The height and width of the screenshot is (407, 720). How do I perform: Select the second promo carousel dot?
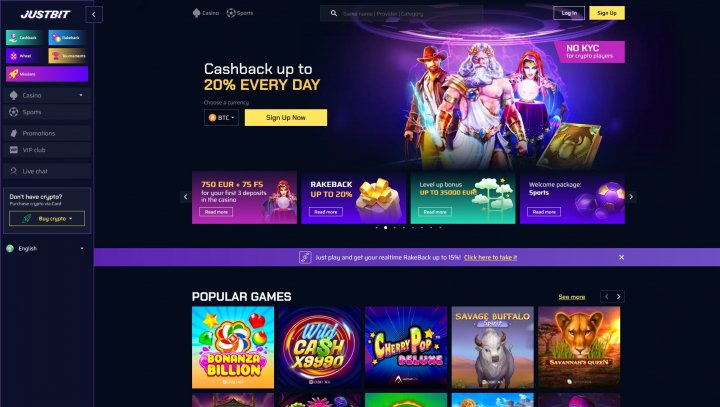(x=385, y=227)
